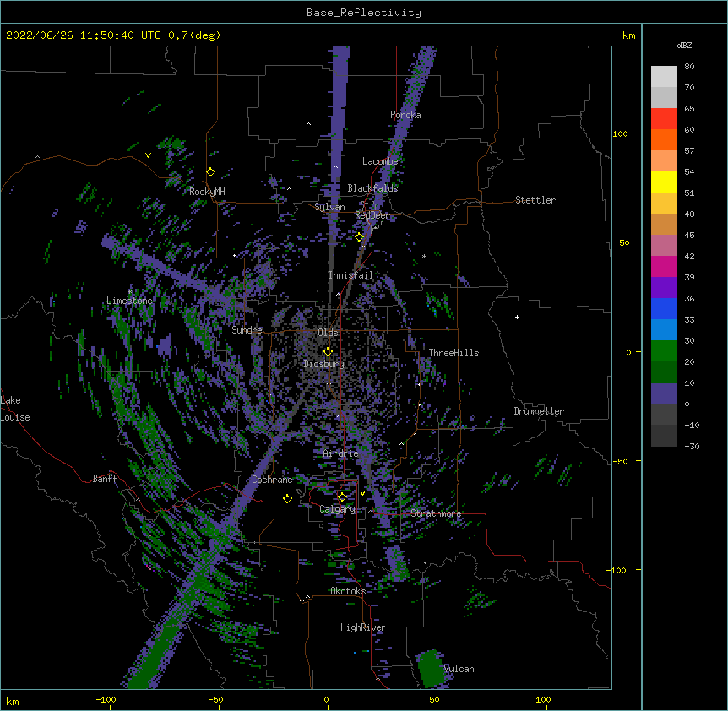
Task: Select the ThreeHills label
Action: pyautogui.click(x=454, y=353)
